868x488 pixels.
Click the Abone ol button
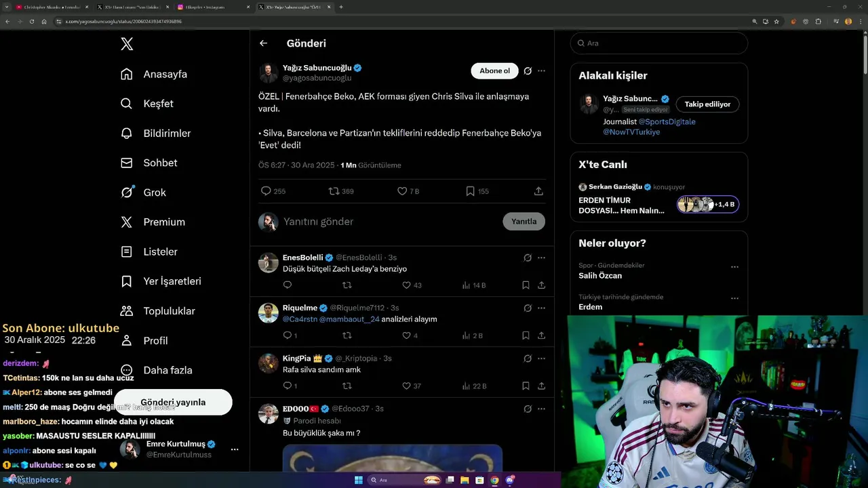pos(494,71)
